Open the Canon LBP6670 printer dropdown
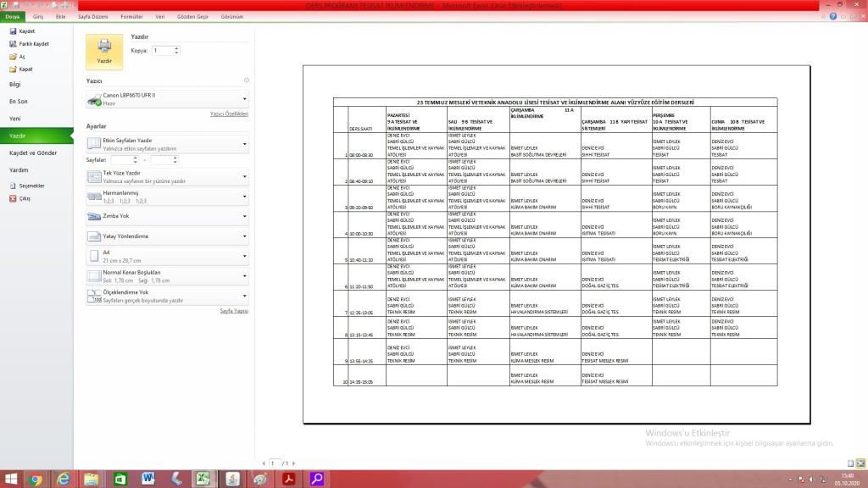 (x=167, y=99)
